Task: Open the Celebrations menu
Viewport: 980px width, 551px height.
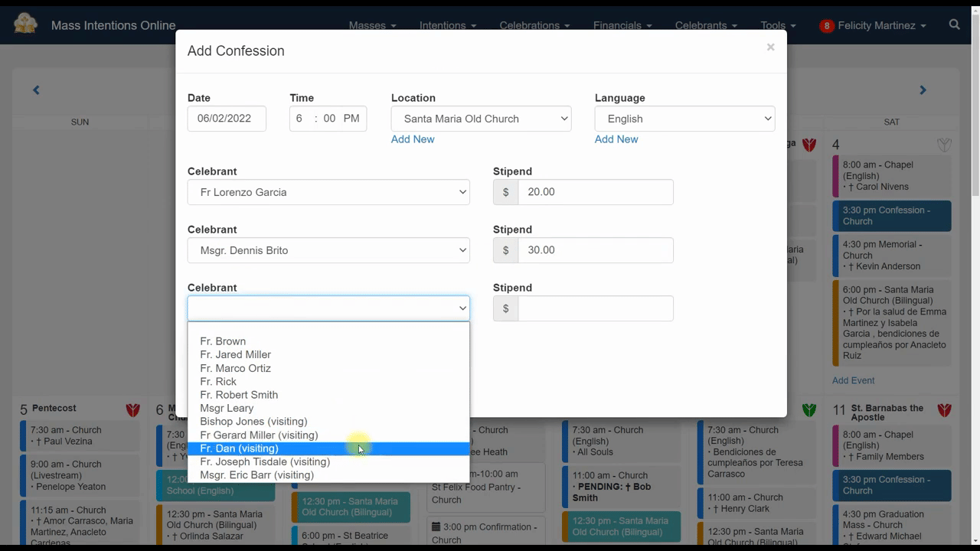Action: coord(534,25)
